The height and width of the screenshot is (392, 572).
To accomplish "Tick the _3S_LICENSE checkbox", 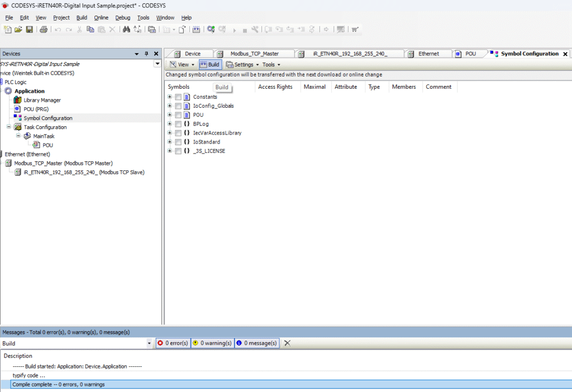I will [178, 151].
